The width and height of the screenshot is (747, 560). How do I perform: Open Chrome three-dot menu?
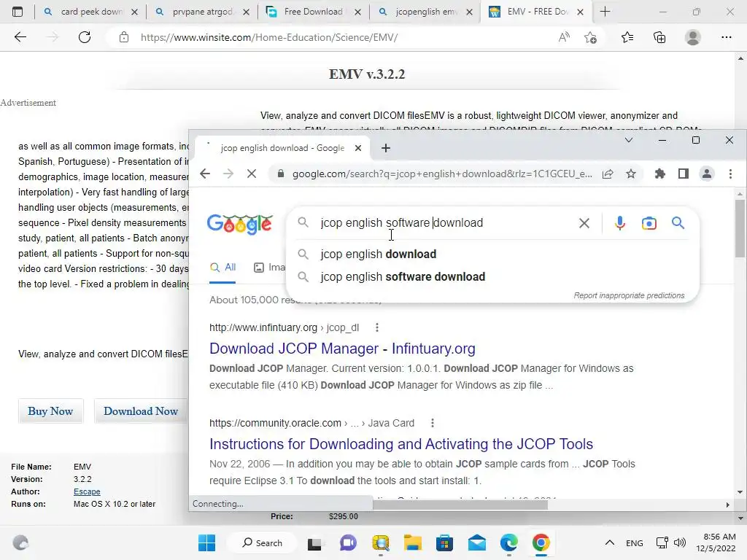pyautogui.click(x=730, y=174)
